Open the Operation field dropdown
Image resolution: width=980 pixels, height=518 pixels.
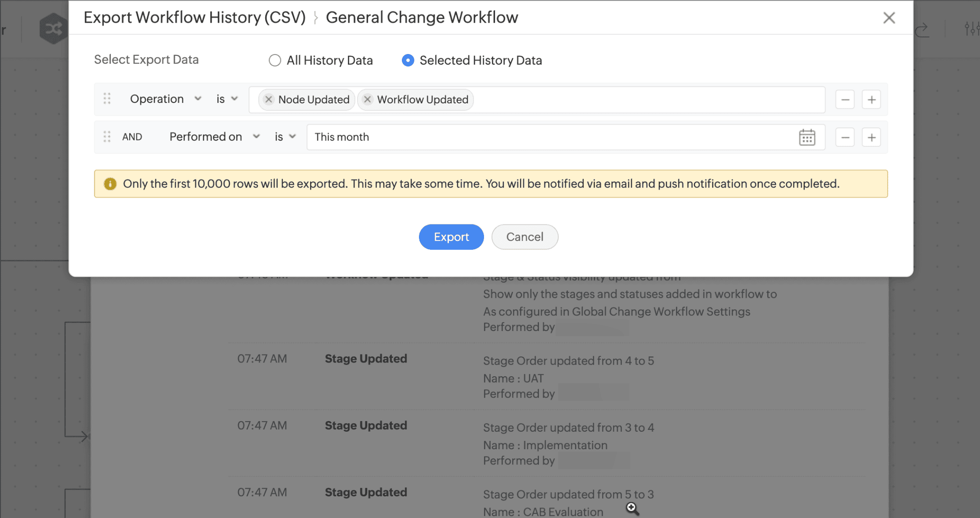pyautogui.click(x=198, y=99)
